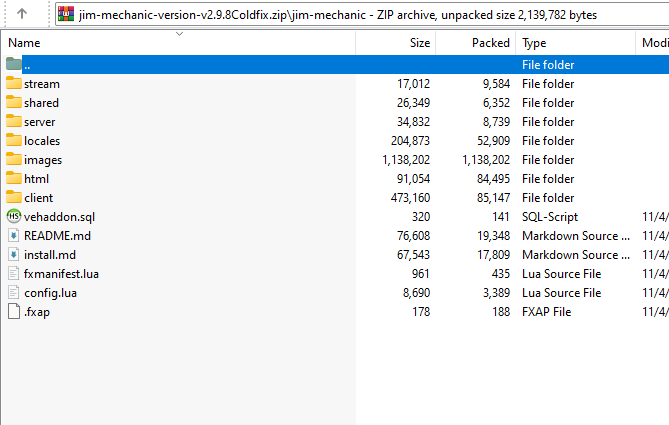Sort by the Modified column header
The image size is (669, 425).
[655, 43]
